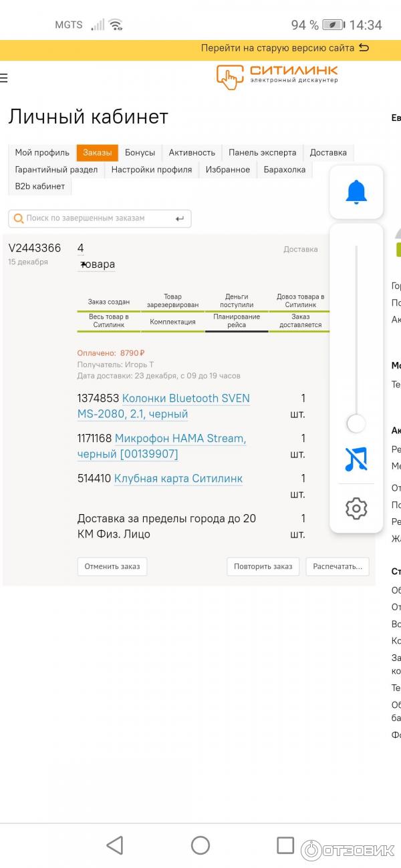This screenshot has height=868, width=401.
Task: Open the Гарантийный раздел tab
Action: [56, 170]
